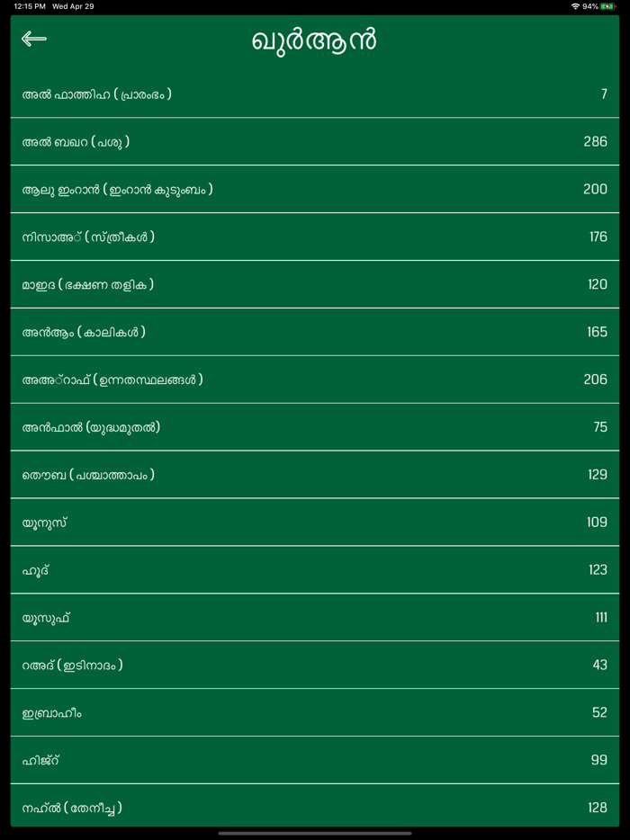Select ഹിജ്റ് chapter with 99 verses
The image size is (630, 840).
coord(315,761)
